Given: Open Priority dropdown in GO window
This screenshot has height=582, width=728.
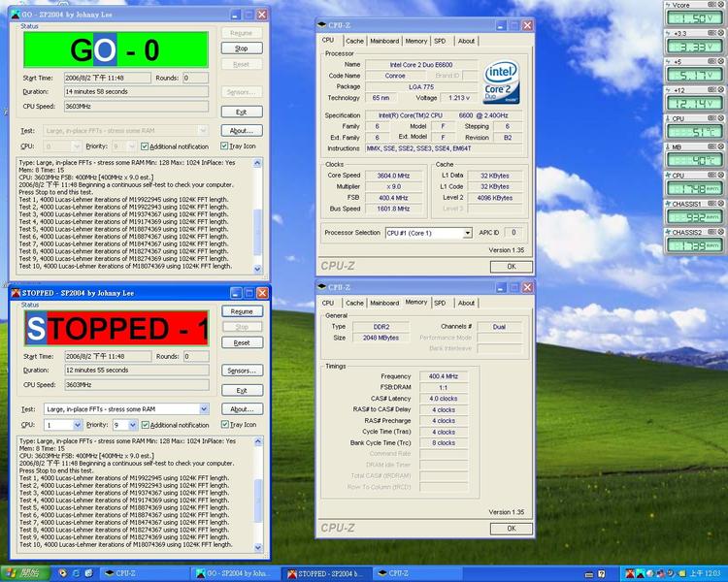Looking at the screenshot, I should pyautogui.click(x=132, y=146).
